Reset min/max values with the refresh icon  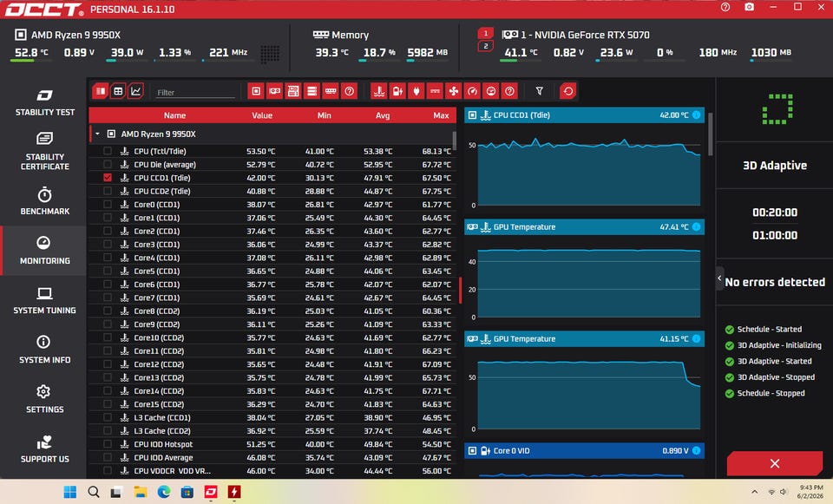pos(567,91)
